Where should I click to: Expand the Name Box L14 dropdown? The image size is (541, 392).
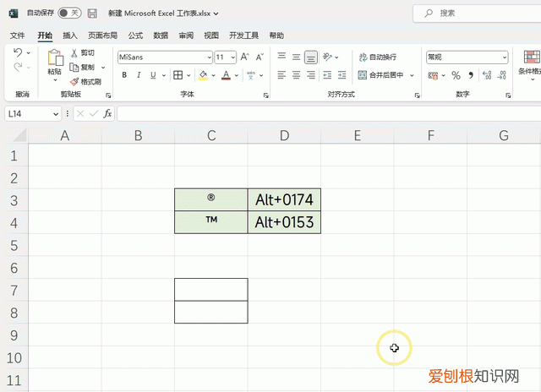[56, 114]
